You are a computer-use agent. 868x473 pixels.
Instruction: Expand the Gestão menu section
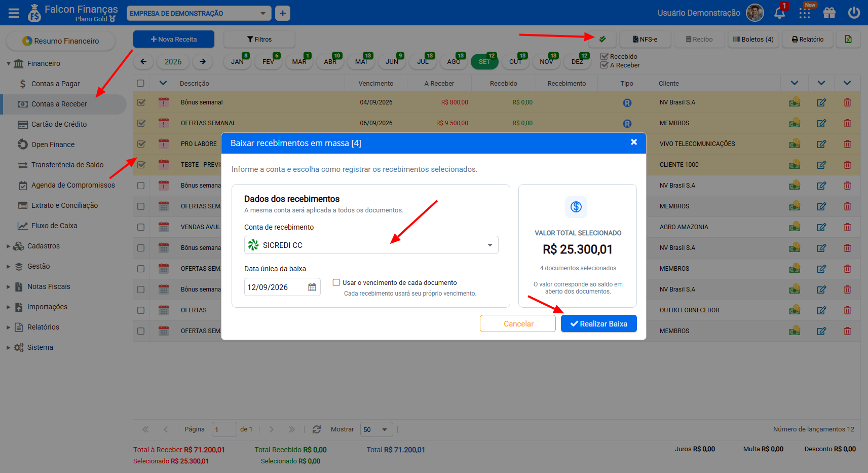[9, 266]
